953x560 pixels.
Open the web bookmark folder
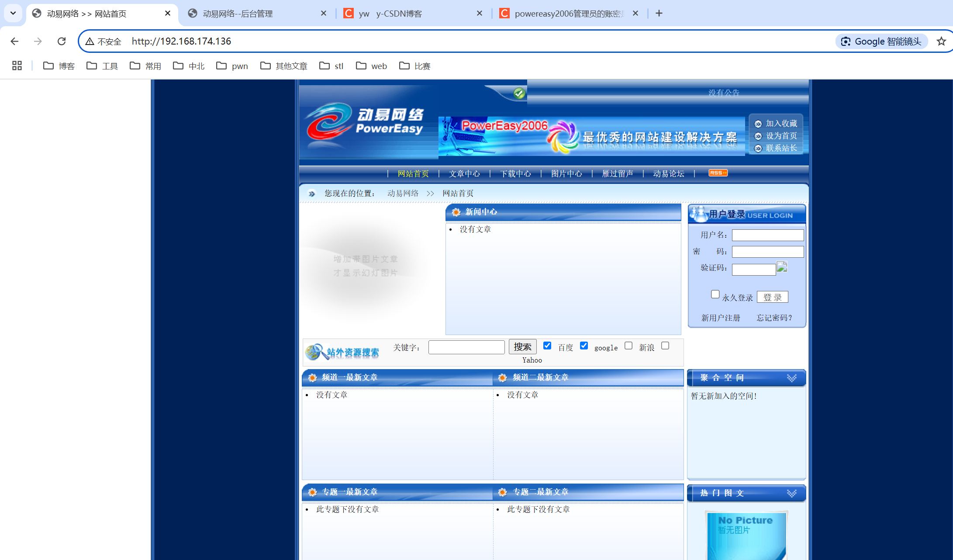(x=371, y=66)
